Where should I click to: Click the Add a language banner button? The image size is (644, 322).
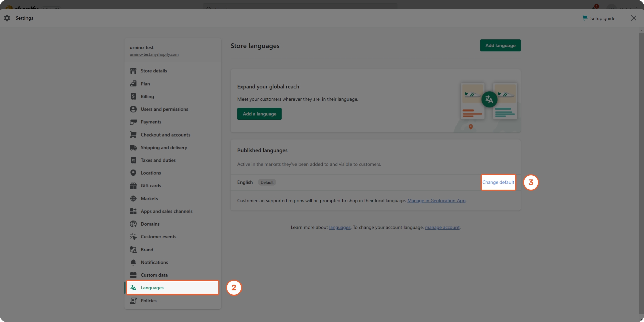pos(259,114)
